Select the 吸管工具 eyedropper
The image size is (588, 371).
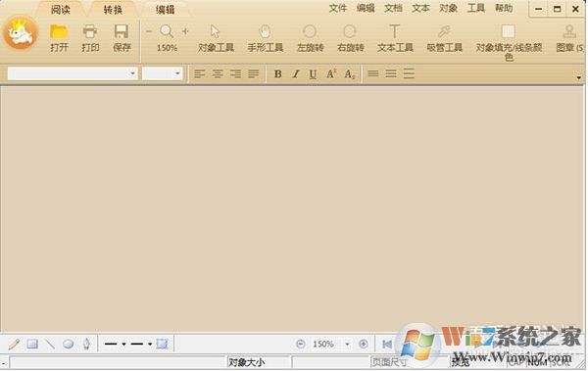[444, 38]
